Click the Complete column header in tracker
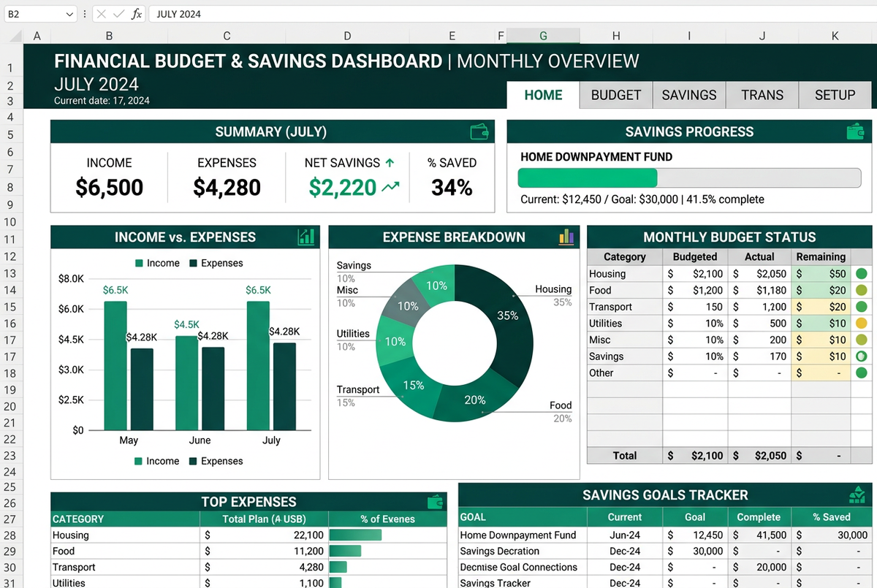The width and height of the screenshot is (877, 588). point(759,516)
